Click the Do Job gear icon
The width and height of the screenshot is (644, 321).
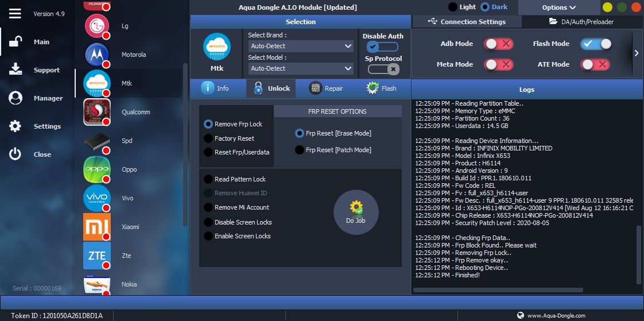click(x=356, y=207)
